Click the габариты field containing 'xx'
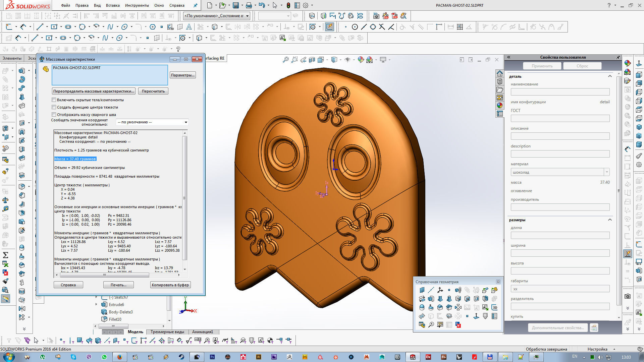The image size is (644, 362). [x=560, y=289]
